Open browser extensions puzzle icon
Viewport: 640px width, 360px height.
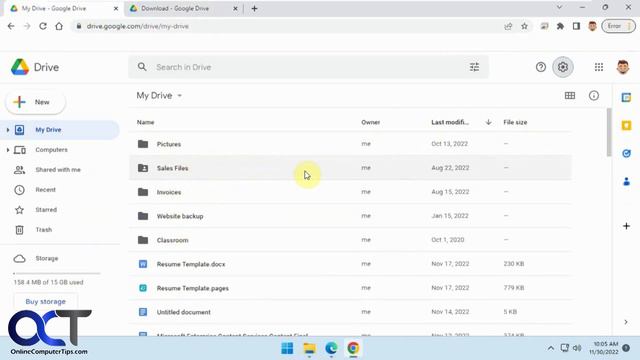(560, 26)
